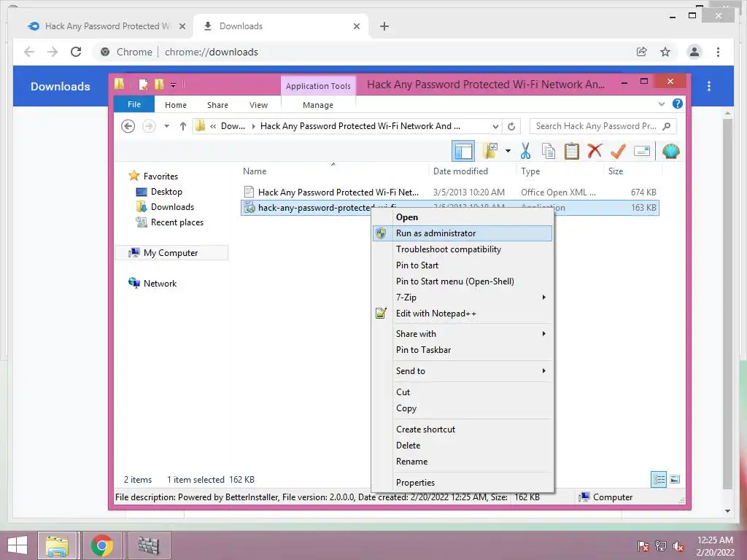Go up one folder level

click(183, 126)
